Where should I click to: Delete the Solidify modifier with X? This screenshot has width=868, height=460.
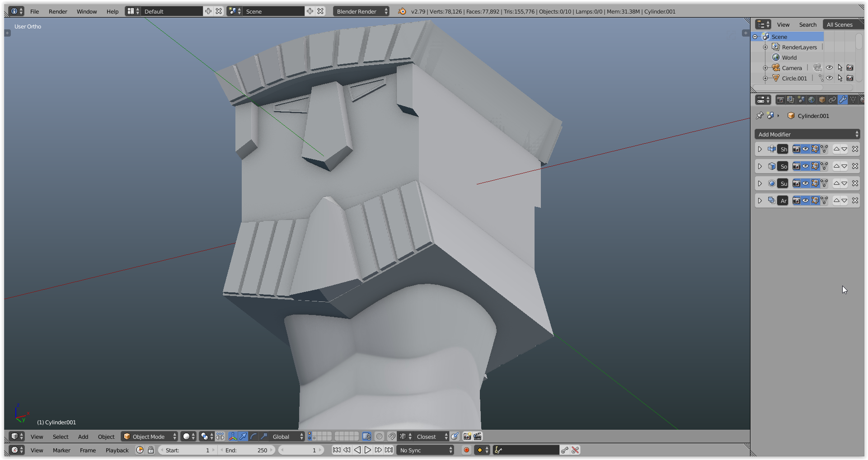[x=855, y=166]
